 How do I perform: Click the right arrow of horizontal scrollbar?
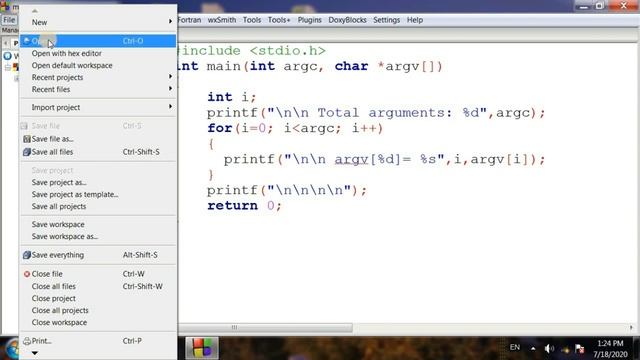coord(631,327)
